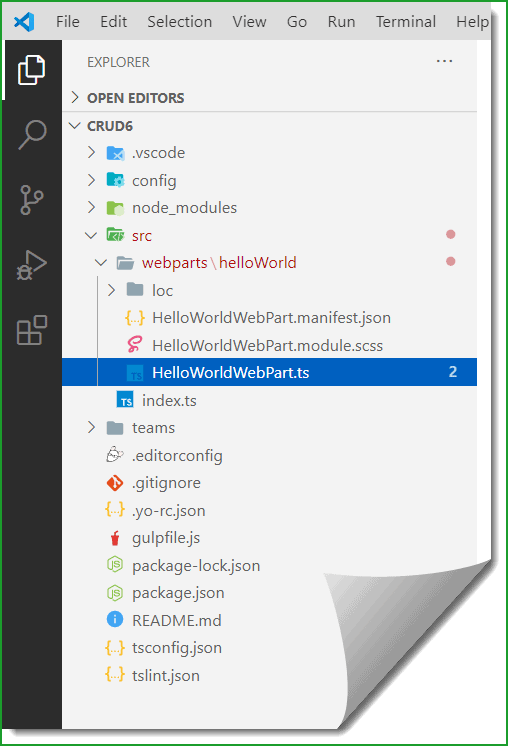Expand the loc folder chevron

[x=111, y=290]
